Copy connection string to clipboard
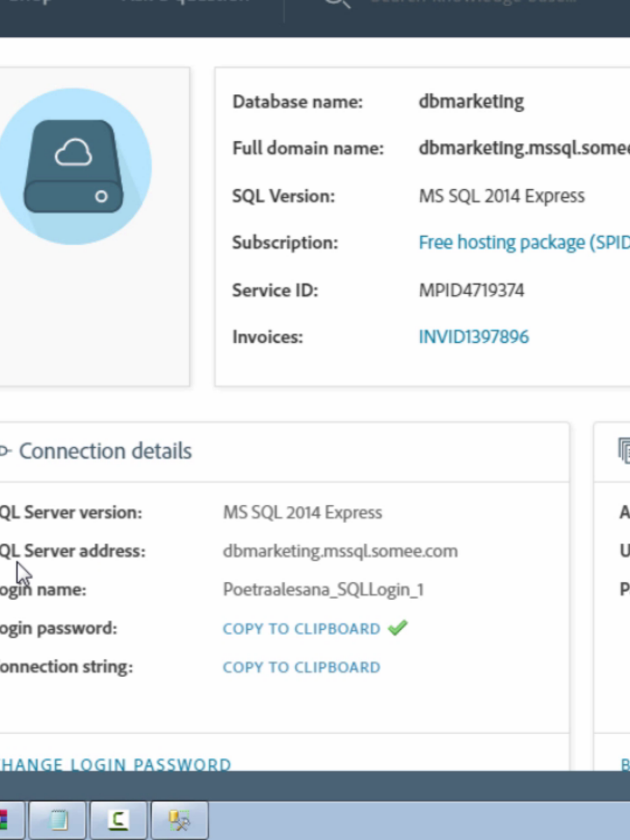630x840 pixels. (301, 667)
